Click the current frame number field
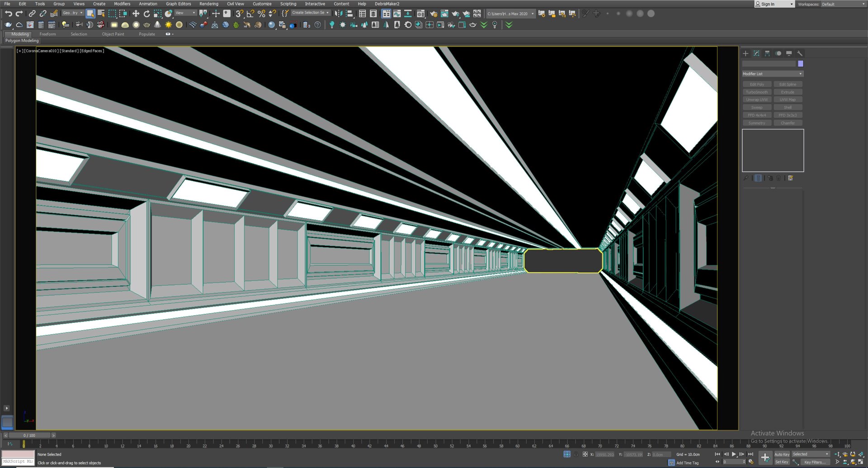Viewport: 868px width, 468px height. 732,462
